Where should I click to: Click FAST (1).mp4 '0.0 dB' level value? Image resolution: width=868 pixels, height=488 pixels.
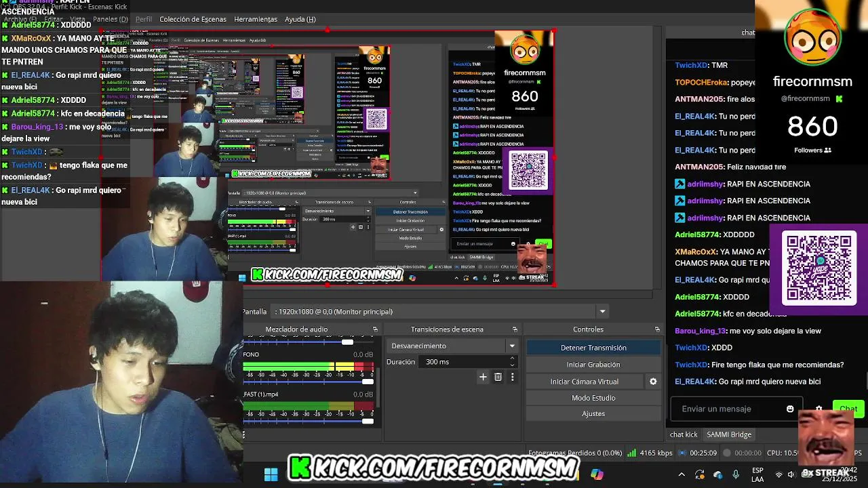click(363, 394)
